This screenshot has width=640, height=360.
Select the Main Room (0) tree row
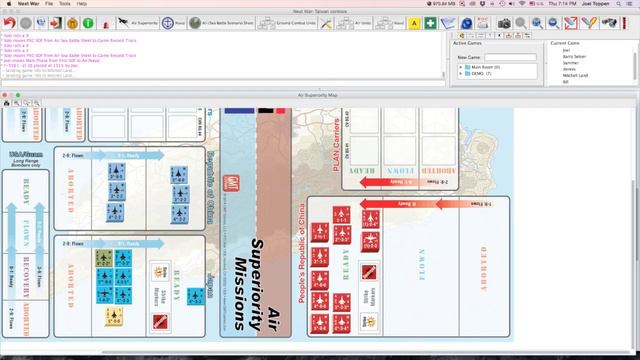(482, 67)
